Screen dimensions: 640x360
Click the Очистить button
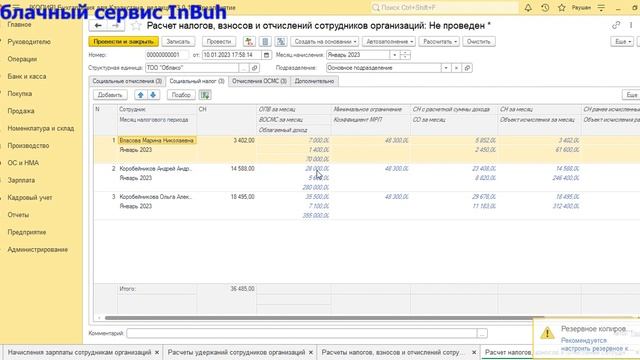[478, 42]
